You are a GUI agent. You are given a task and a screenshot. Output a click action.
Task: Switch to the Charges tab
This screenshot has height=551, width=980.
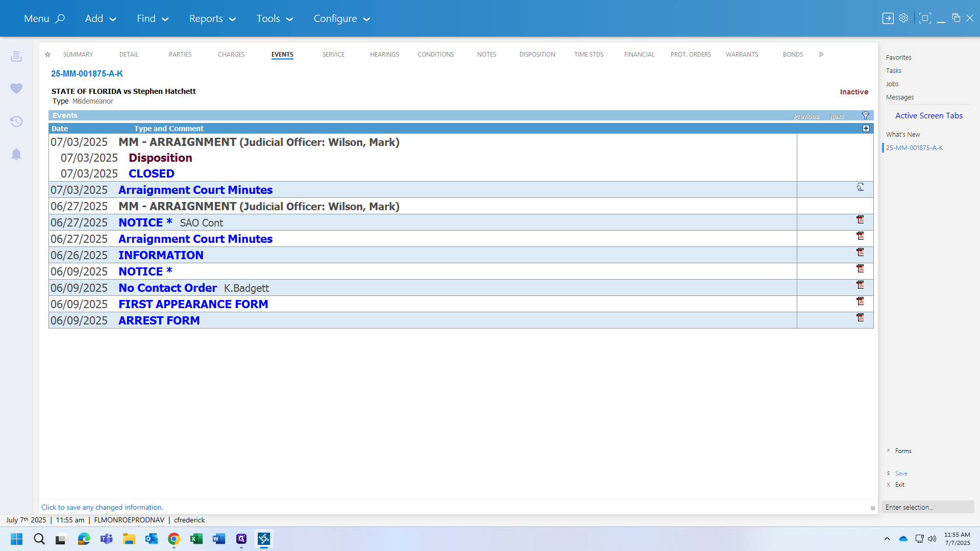(231, 55)
